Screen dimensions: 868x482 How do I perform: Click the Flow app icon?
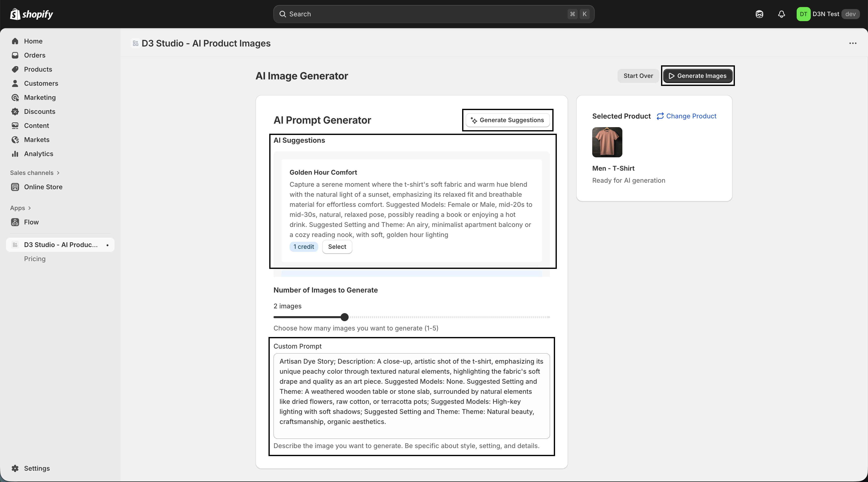[15, 222]
